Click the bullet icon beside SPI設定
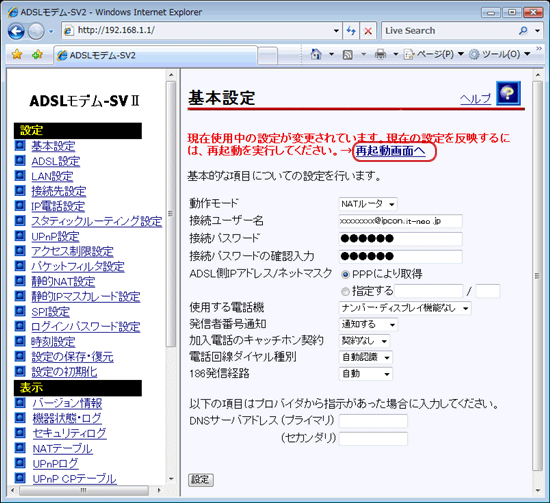The width and height of the screenshot is (550, 503). coord(20,311)
